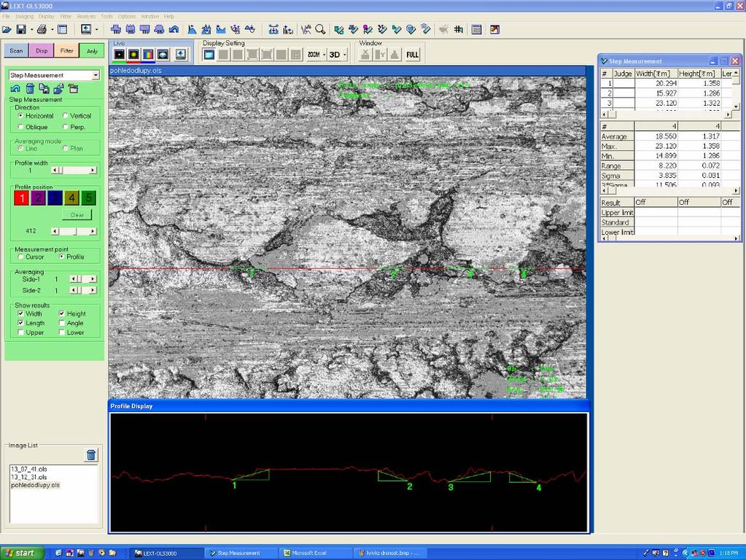This screenshot has height=560, width=746.
Task: Open the 3D dropdown arrow
Action: [x=345, y=55]
